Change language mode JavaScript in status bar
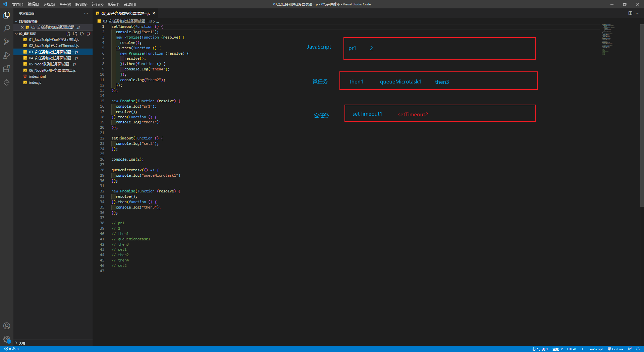The height and width of the screenshot is (352, 644). [x=595, y=349]
